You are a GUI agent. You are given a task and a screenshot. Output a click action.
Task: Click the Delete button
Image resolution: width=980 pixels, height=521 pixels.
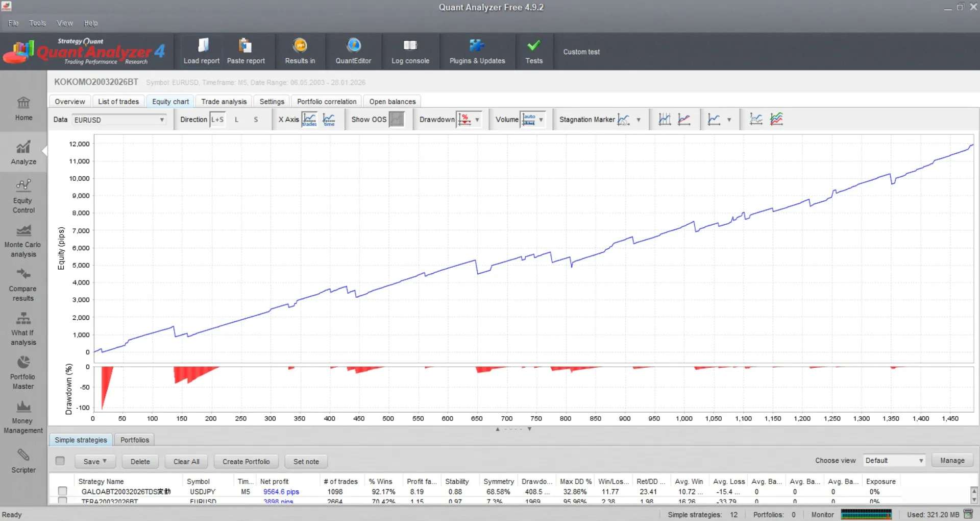[140, 461]
